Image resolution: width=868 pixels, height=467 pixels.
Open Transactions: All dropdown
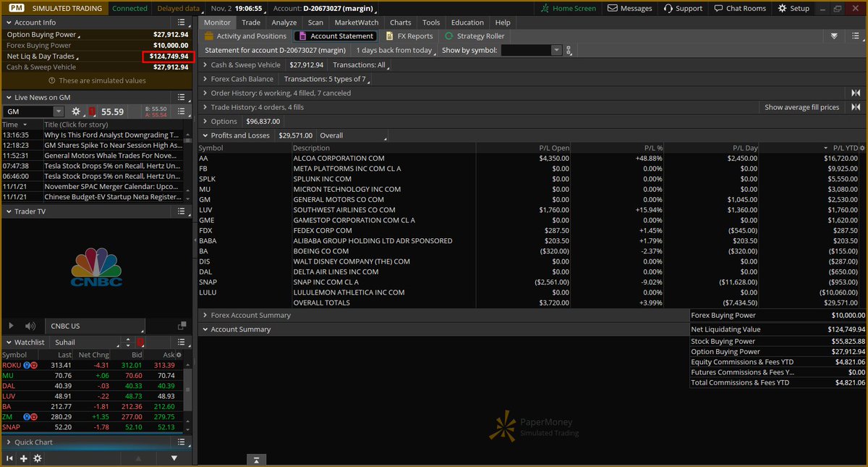[x=361, y=65]
